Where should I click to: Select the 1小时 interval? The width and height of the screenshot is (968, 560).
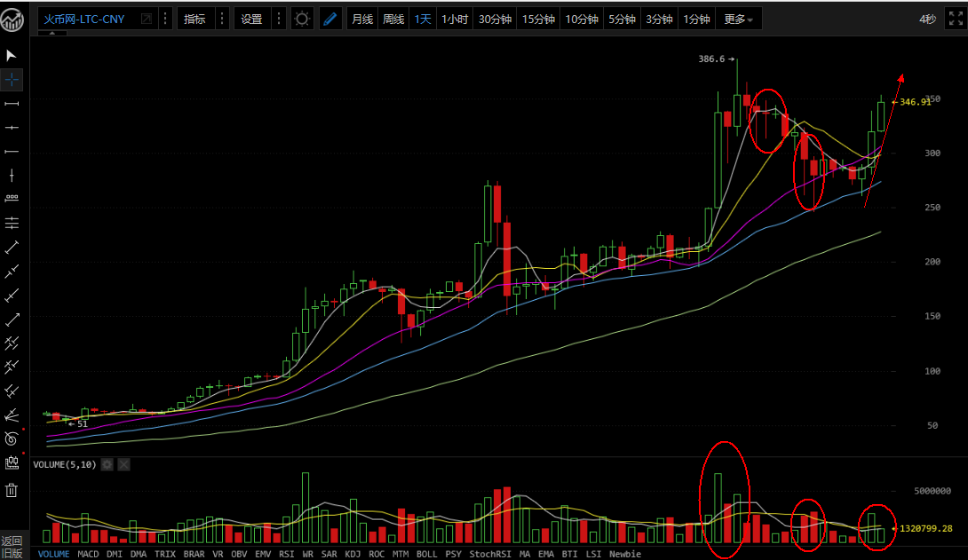click(x=455, y=20)
